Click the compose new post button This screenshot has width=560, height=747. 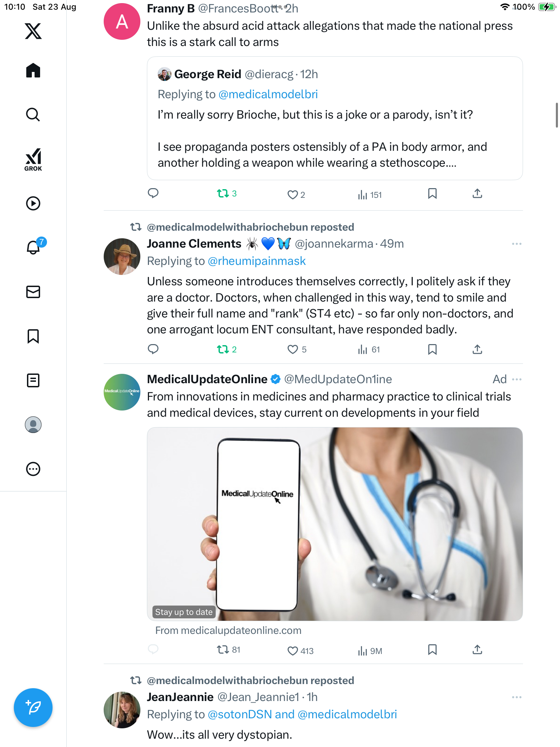point(33,708)
